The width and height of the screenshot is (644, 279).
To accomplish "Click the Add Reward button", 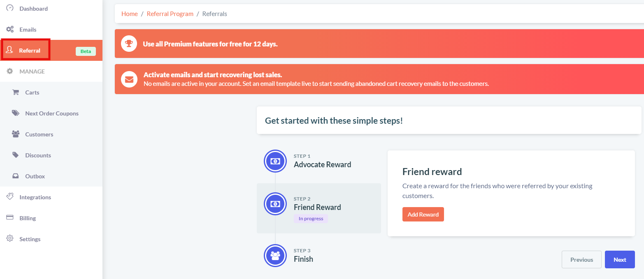I will 423,214.
